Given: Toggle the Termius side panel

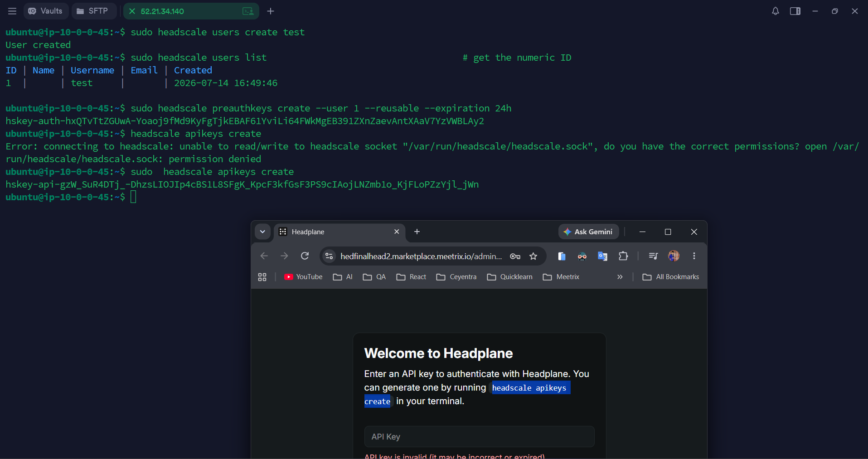Looking at the screenshot, I should pos(795,11).
